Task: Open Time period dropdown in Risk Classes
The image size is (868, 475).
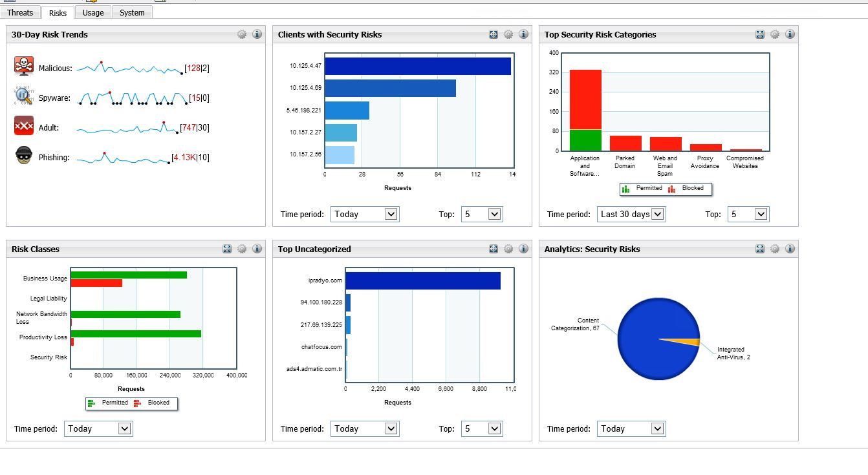Action: point(98,428)
